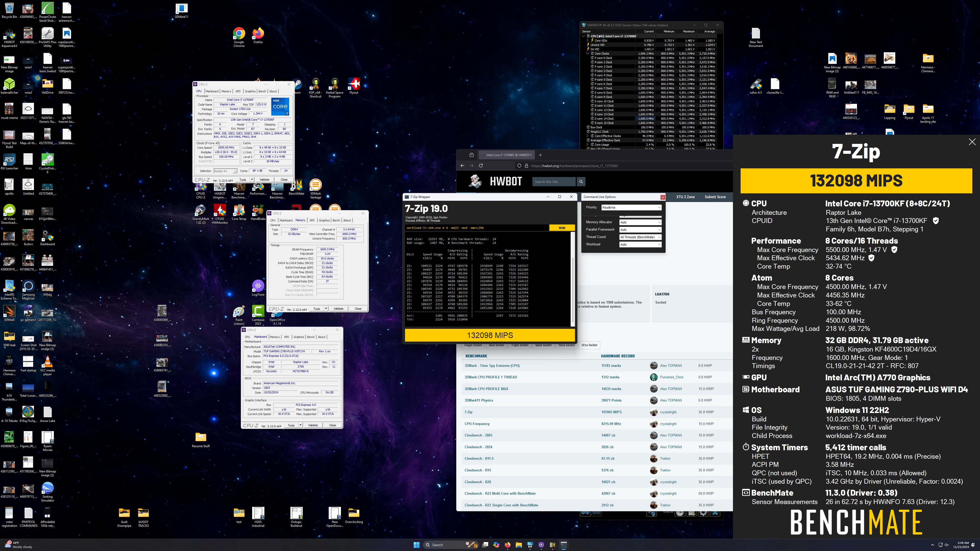Open the 3DMark11 desktop icon
The width and height of the screenshot is (980, 551).
click(x=181, y=11)
